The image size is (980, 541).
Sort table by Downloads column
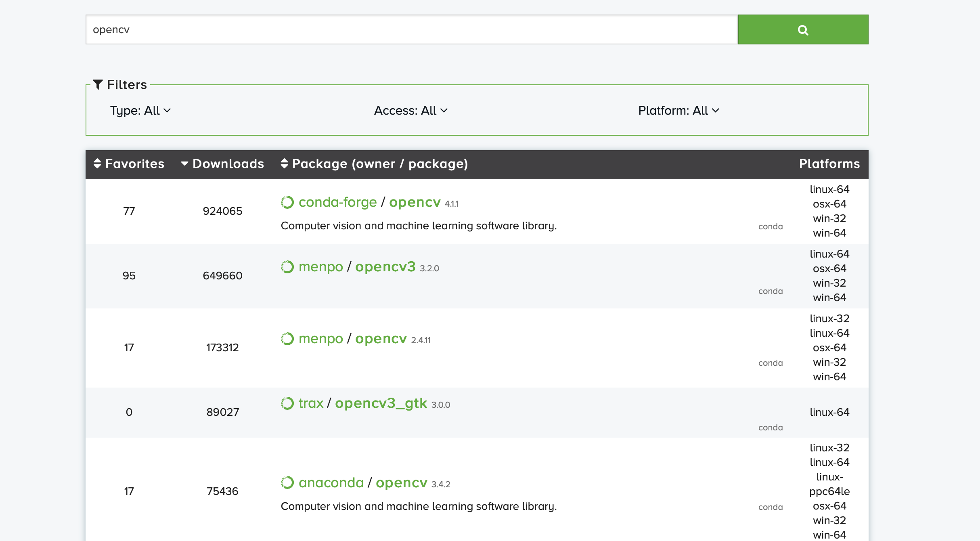tap(222, 164)
